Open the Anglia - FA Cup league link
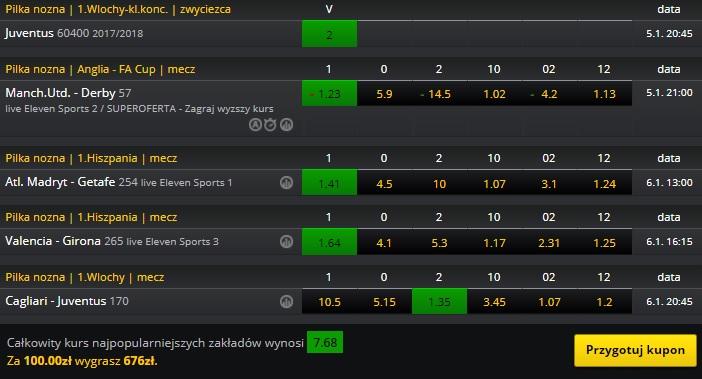The width and height of the screenshot is (702, 379). pyautogui.click(x=116, y=69)
